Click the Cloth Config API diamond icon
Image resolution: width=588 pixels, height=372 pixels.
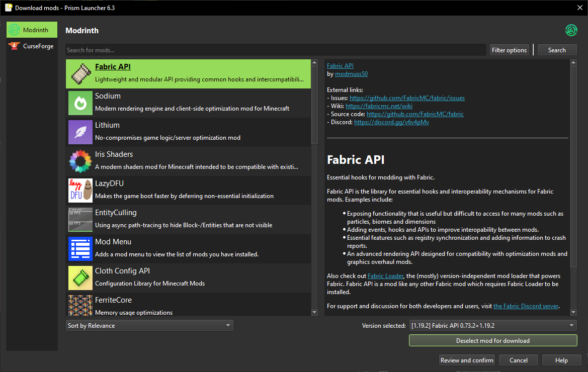pos(80,277)
